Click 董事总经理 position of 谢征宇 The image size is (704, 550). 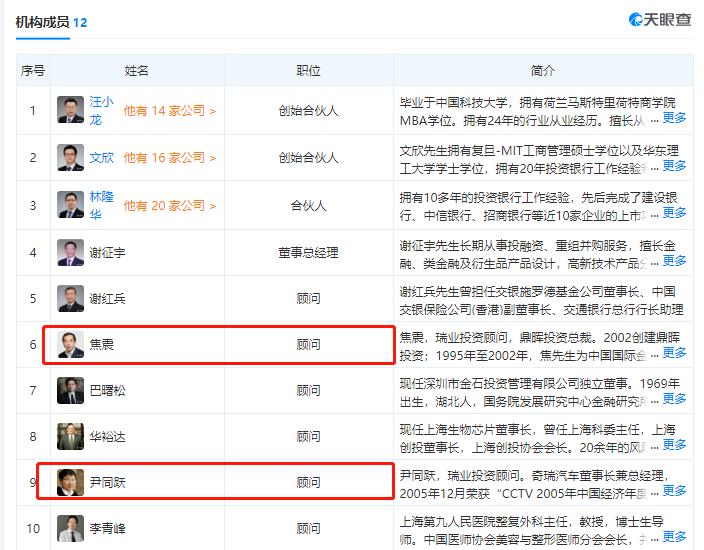coord(308,253)
